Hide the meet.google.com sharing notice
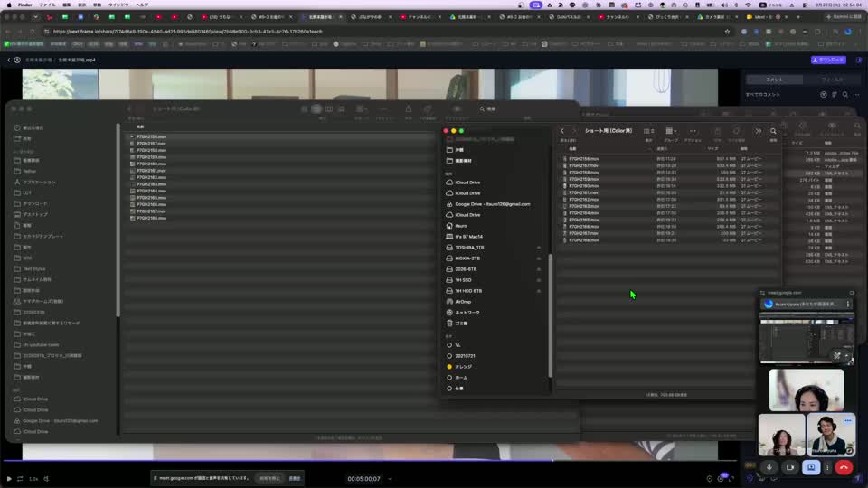 (295, 478)
